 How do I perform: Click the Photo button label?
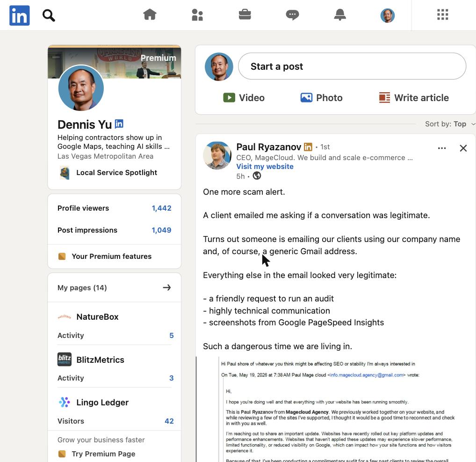(x=329, y=98)
